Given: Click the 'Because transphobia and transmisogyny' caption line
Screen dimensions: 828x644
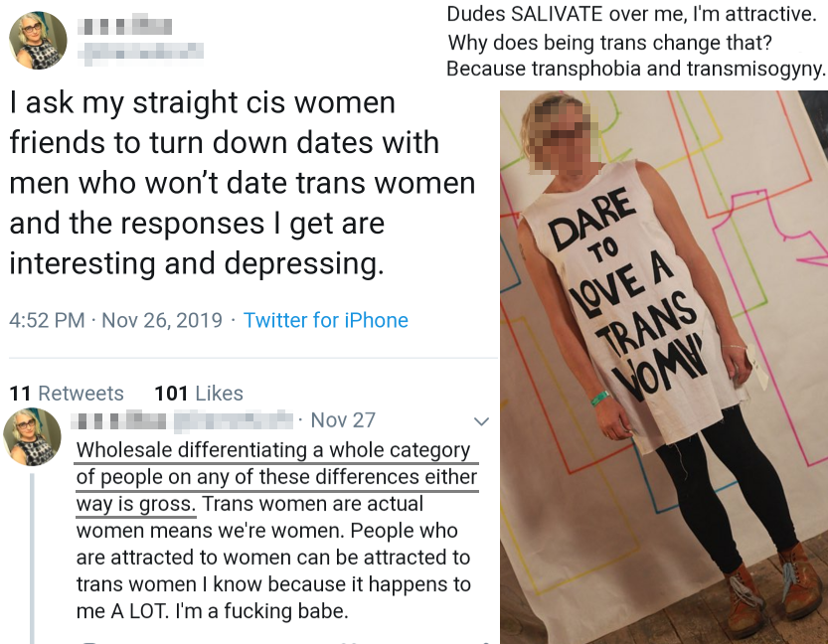Looking at the screenshot, I should 636,70.
